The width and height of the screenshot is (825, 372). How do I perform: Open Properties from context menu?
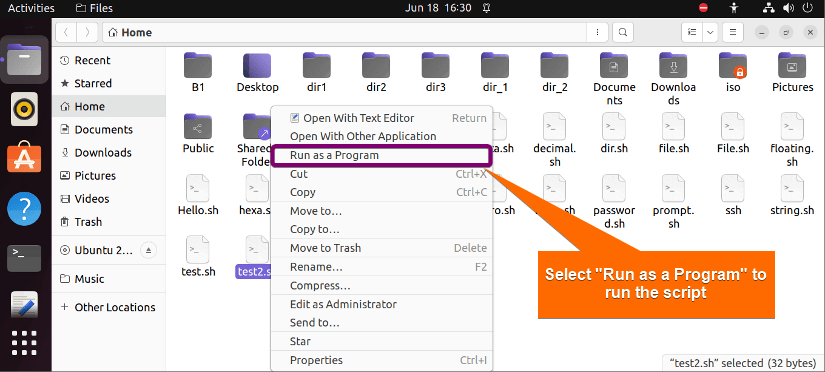[381, 360]
